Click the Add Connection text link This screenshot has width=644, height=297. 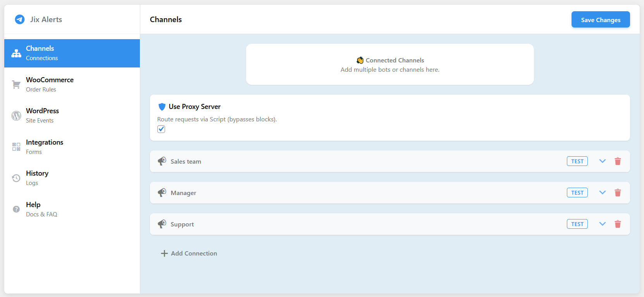(x=194, y=253)
